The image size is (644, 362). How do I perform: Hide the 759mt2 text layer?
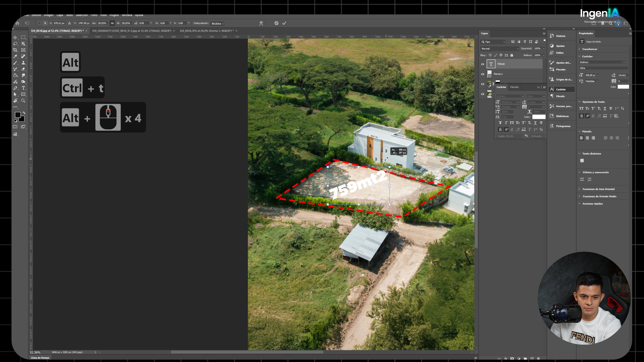click(x=482, y=64)
